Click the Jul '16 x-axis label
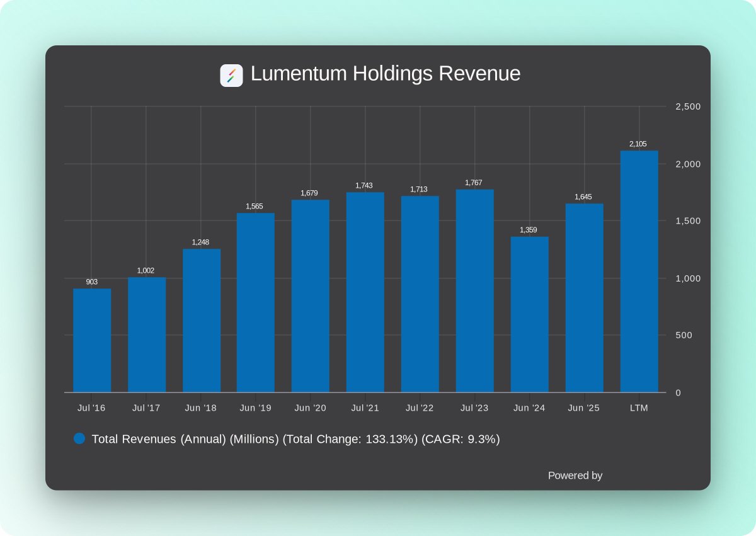This screenshot has height=536, width=756. 91,408
